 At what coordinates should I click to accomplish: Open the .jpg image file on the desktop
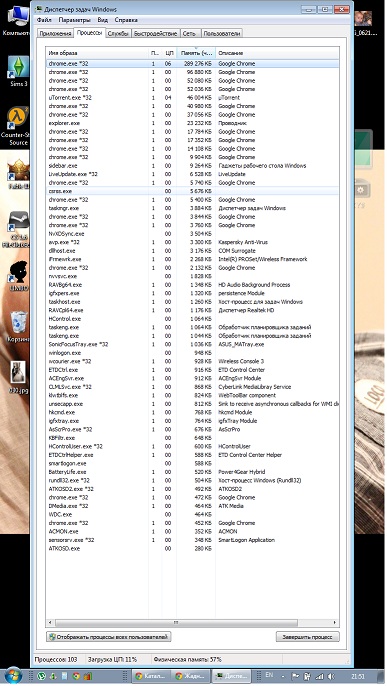coord(18,378)
